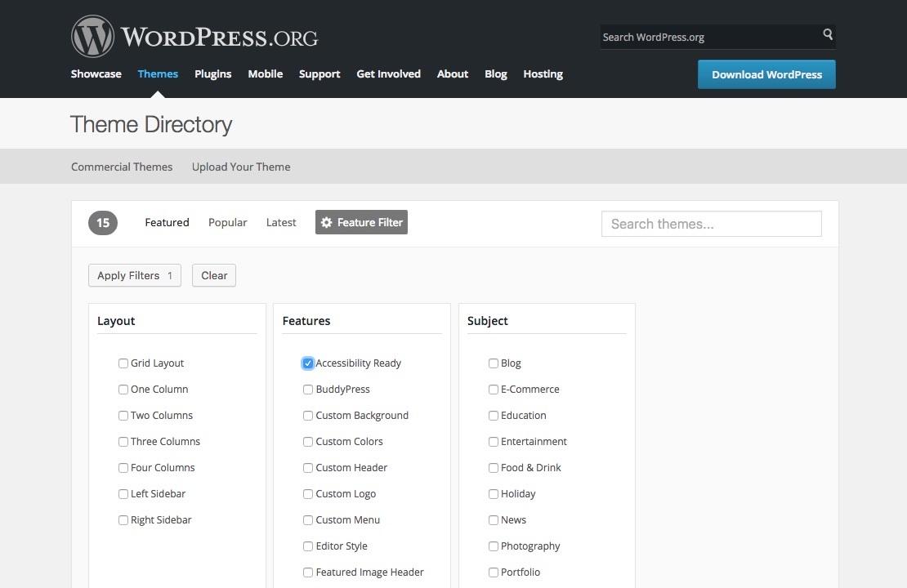Click the search magnifier icon
Screen dimensions: 907x588
tap(828, 35)
